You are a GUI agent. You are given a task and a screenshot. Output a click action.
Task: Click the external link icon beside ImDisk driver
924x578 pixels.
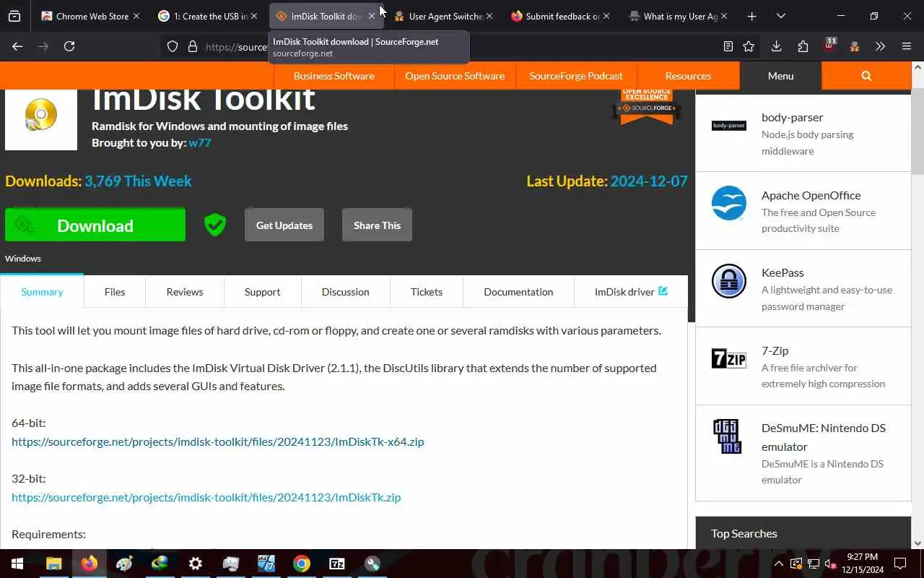(663, 291)
